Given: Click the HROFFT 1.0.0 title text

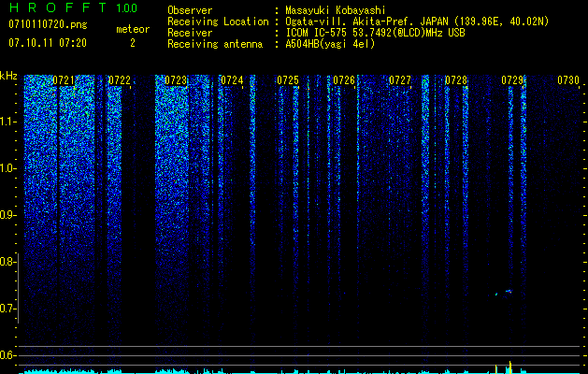Looking at the screenshot, I should tap(73, 7).
